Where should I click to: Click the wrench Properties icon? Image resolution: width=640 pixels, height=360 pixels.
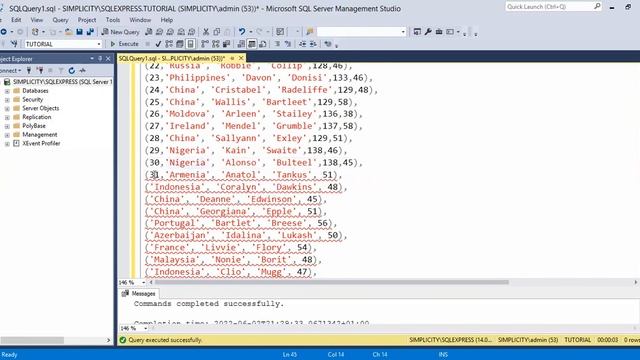[x=428, y=31]
